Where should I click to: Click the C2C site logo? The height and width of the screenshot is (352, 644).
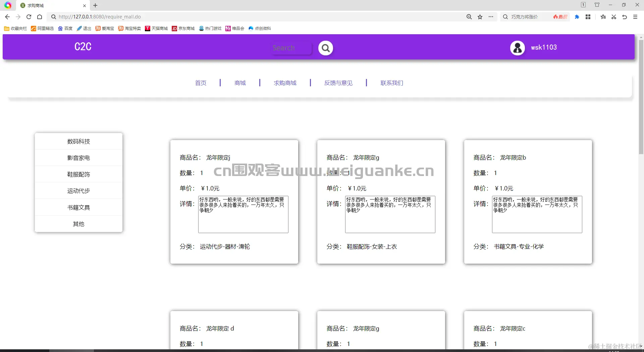tap(83, 47)
